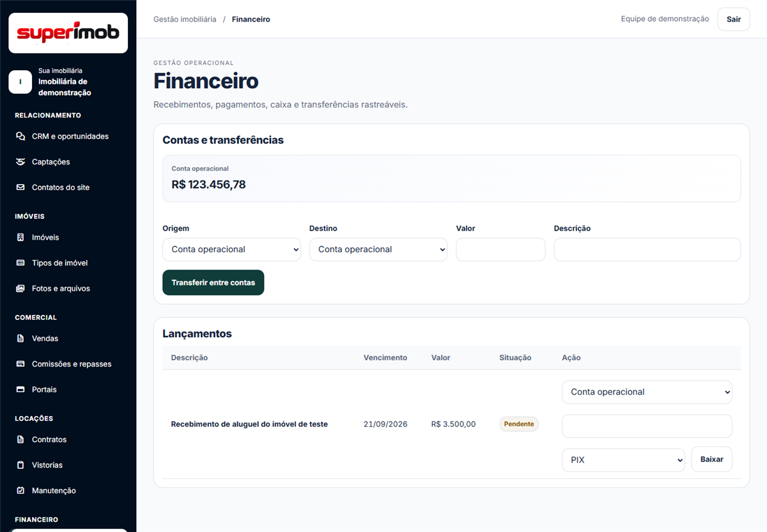
Task: Click the empty field in the Ação column
Action: pyautogui.click(x=647, y=425)
